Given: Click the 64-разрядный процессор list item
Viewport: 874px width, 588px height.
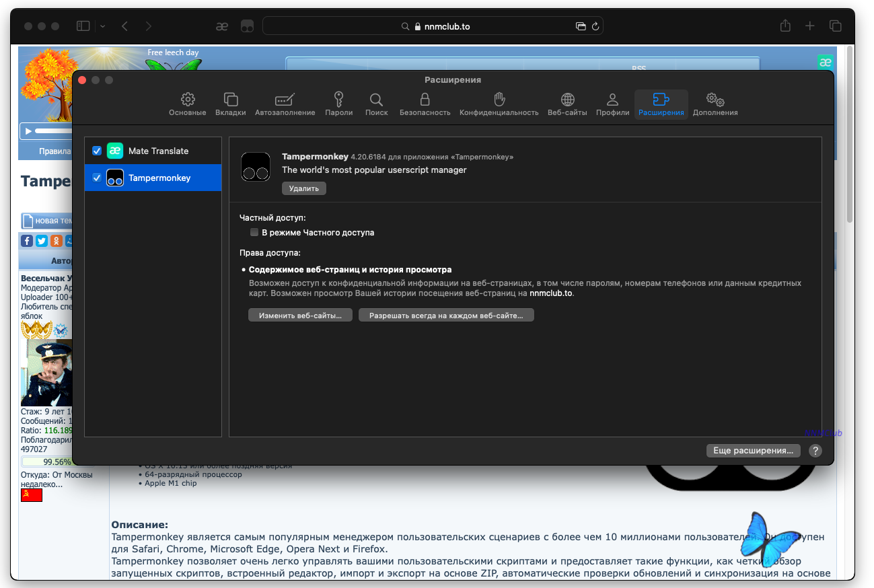Looking at the screenshot, I should point(193,474).
